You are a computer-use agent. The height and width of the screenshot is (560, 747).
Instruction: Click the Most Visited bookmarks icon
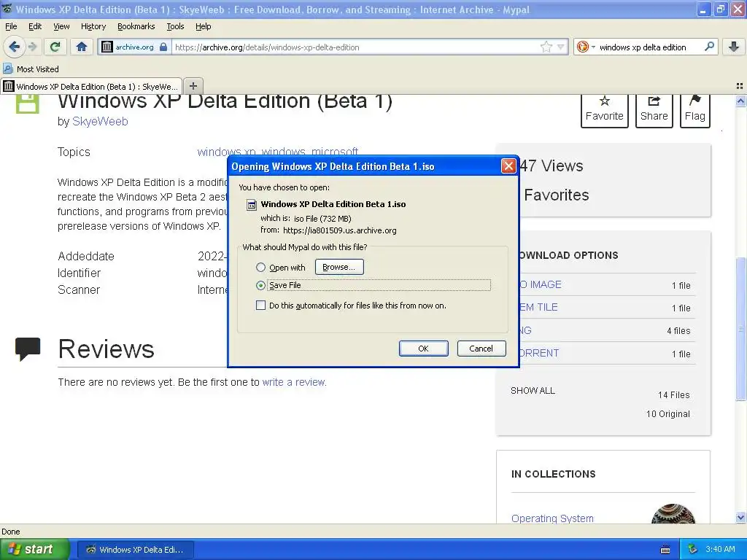pos(7,69)
